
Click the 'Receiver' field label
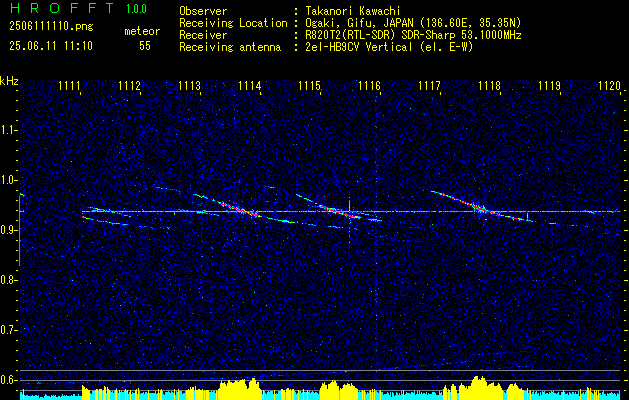point(203,35)
